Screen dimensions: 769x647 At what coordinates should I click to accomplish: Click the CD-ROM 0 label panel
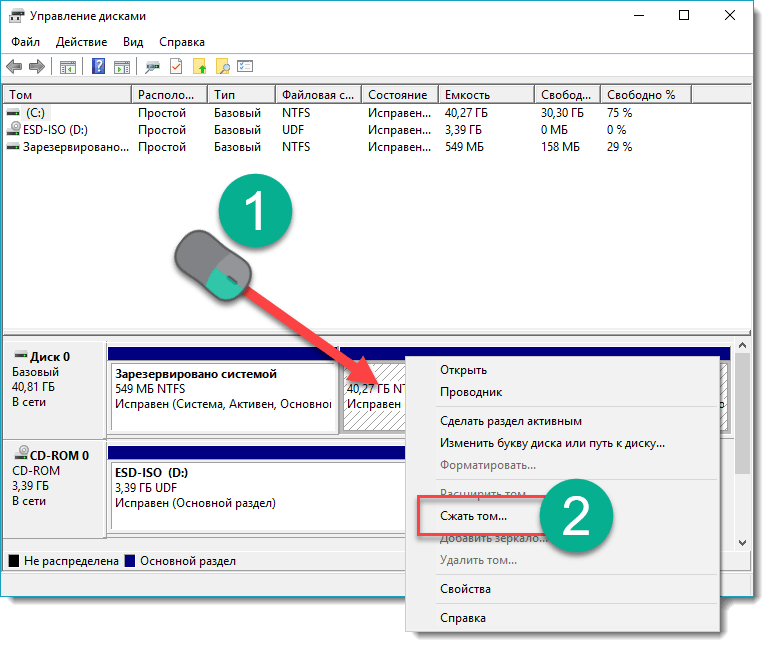[54, 489]
